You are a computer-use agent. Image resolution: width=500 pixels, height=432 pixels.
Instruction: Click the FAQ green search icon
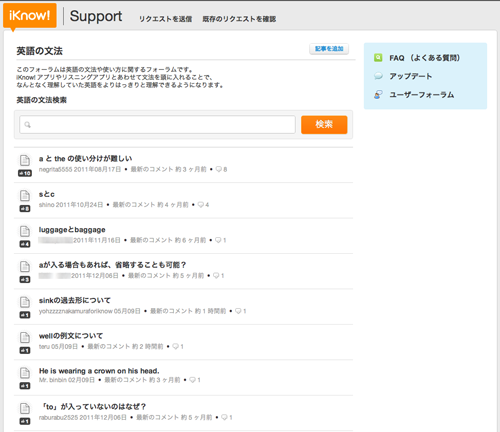(x=378, y=58)
